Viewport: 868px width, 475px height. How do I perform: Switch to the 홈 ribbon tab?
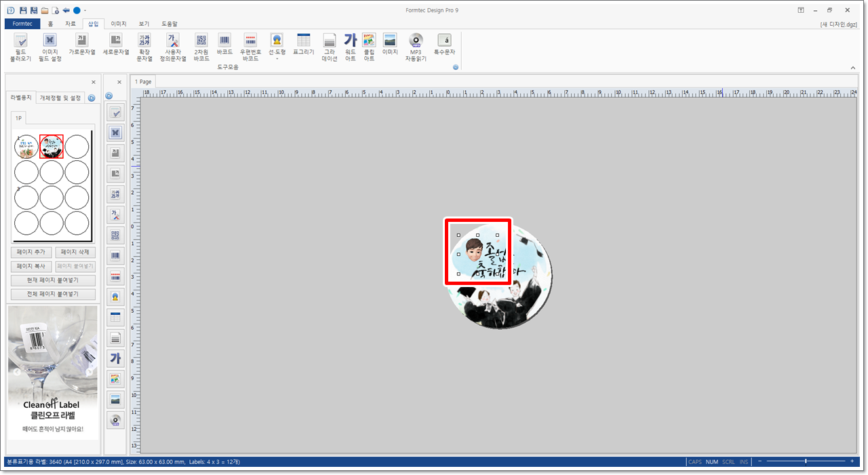(x=51, y=24)
